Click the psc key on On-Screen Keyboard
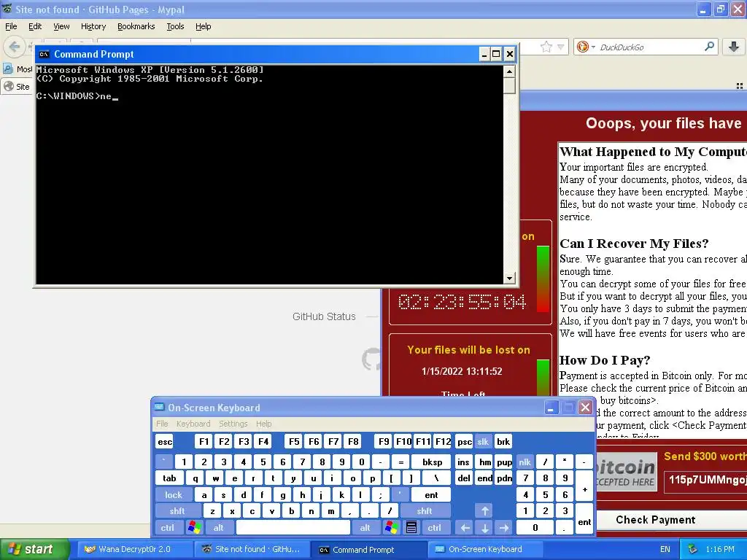747x560 pixels. point(464,442)
